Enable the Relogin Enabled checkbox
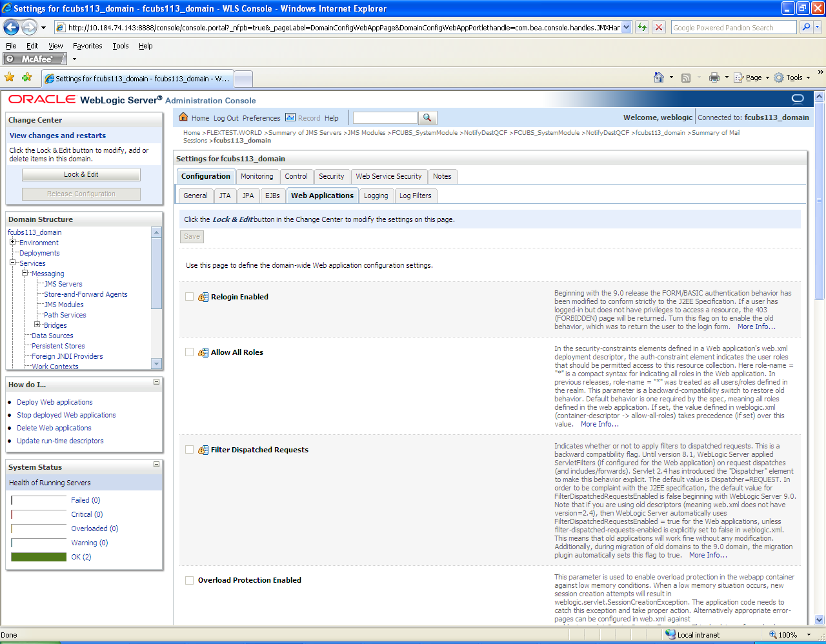 tap(189, 297)
